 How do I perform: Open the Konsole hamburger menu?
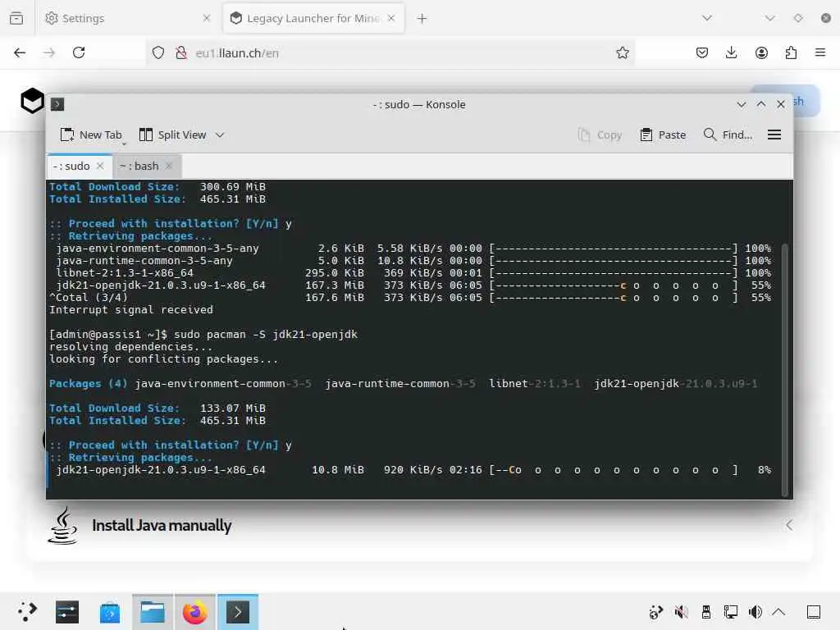(x=774, y=135)
